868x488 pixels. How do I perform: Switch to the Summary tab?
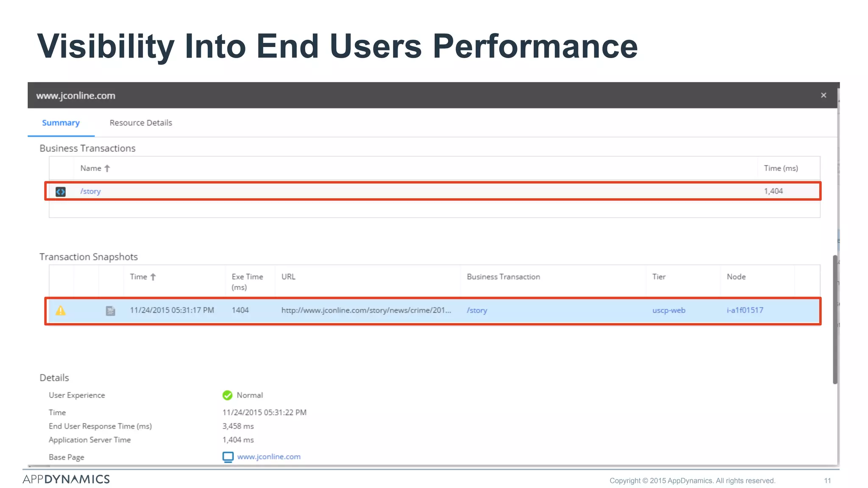click(61, 123)
